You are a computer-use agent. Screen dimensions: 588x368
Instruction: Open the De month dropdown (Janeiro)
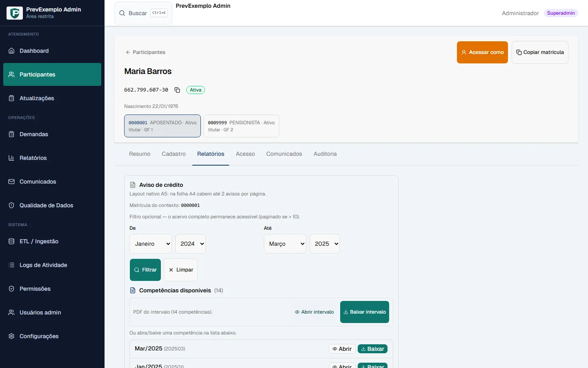pos(151,244)
